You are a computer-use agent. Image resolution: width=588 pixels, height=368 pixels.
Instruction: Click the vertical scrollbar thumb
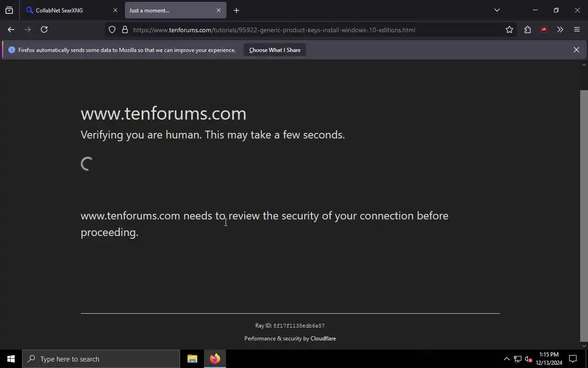click(584, 215)
